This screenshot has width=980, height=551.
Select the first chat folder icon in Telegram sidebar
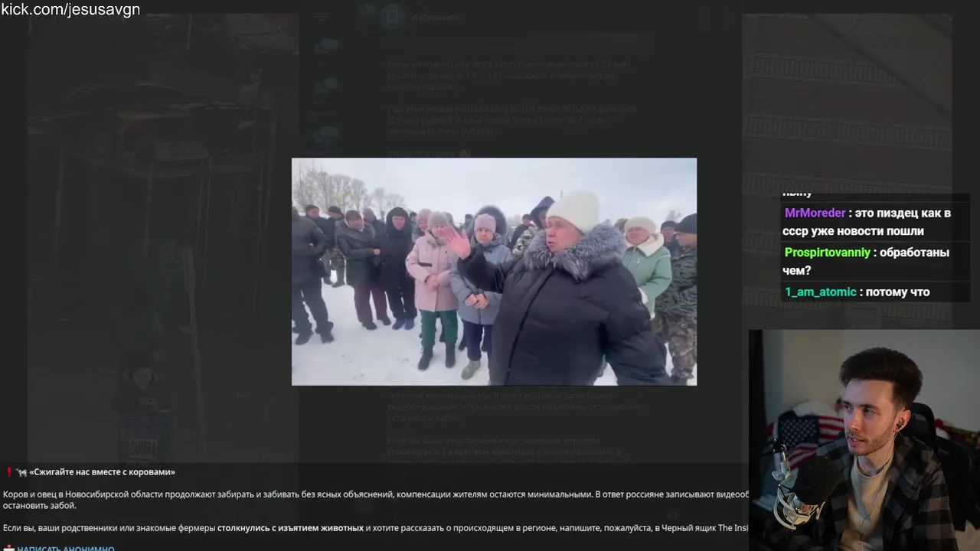point(328,47)
